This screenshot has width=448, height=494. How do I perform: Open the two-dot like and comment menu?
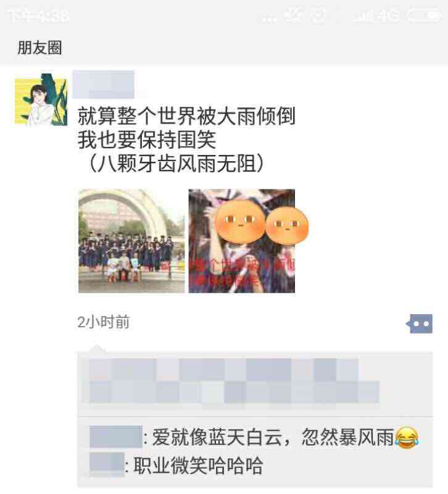pos(420,324)
